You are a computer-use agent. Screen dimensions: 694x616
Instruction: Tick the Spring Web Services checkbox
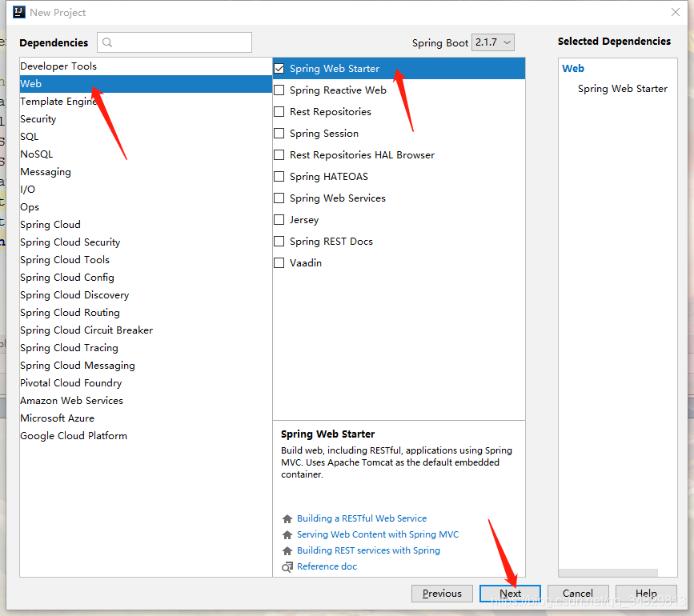click(x=279, y=198)
